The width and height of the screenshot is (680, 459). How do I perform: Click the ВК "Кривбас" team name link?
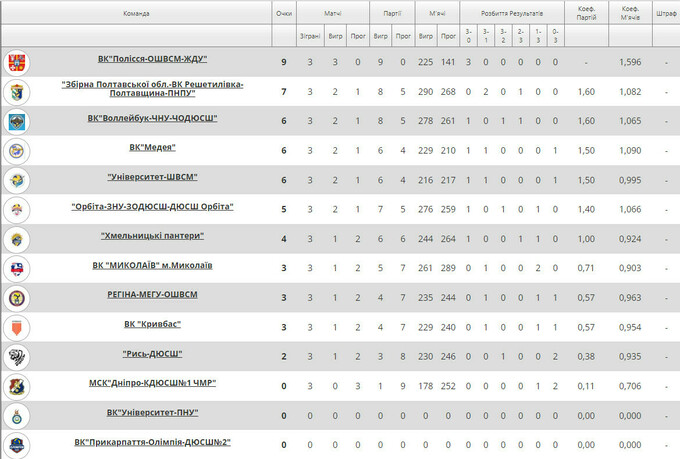tap(152, 324)
